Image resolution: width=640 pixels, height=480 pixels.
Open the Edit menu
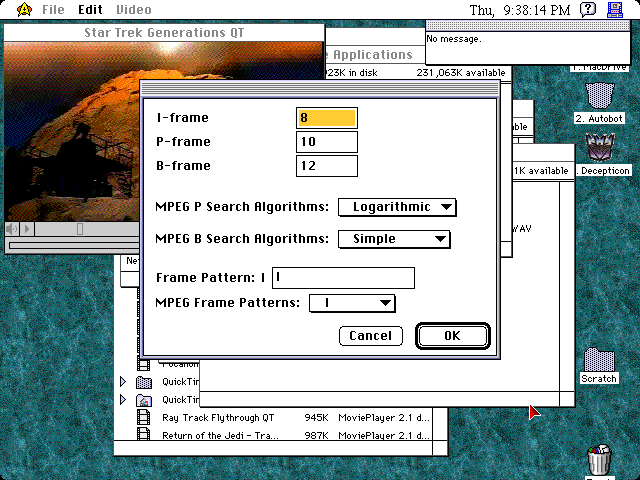point(90,10)
